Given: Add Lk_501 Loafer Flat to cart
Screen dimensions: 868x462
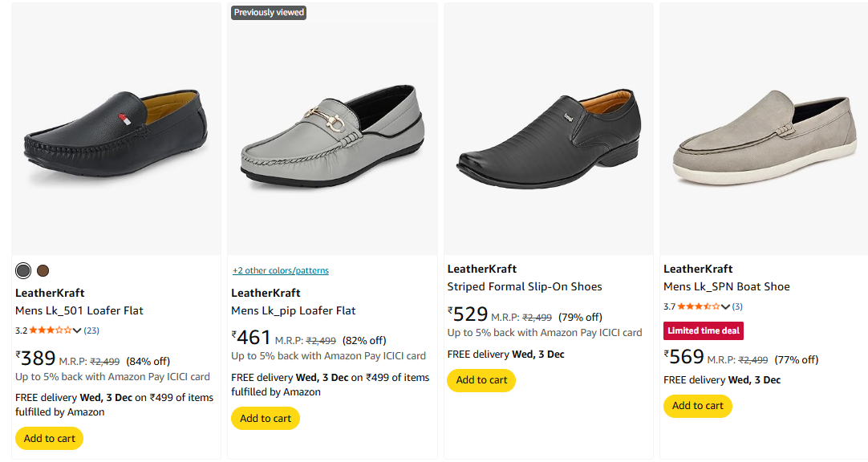Looking at the screenshot, I should coord(49,439).
